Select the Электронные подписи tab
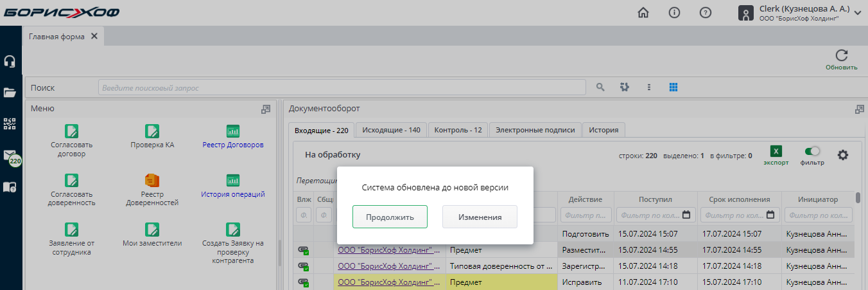 tap(535, 130)
